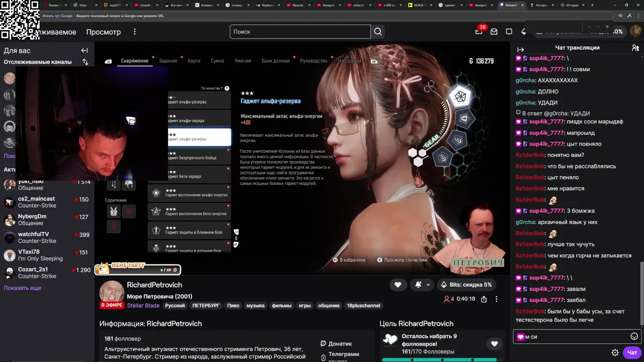The height and width of the screenshot is (362, 644).
Task: Select the Пиво tag
Action: pos(233,305)
